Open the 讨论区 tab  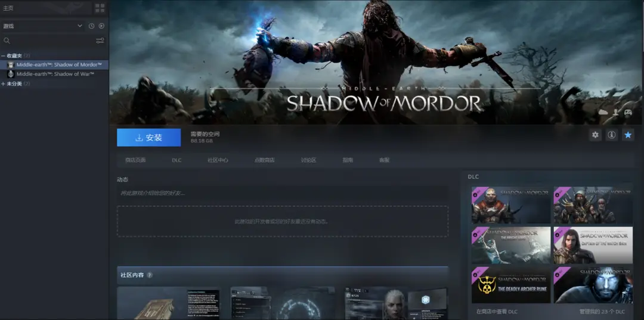click(x=308, y=160)
